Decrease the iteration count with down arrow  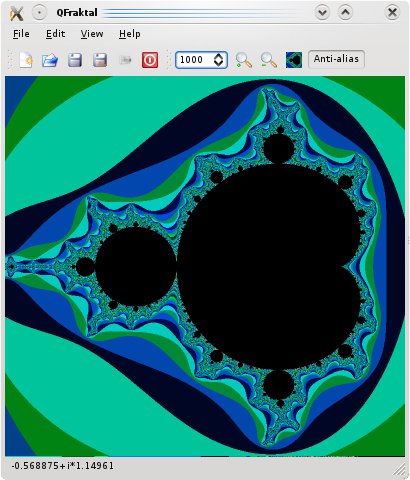[x=219, y=64]
